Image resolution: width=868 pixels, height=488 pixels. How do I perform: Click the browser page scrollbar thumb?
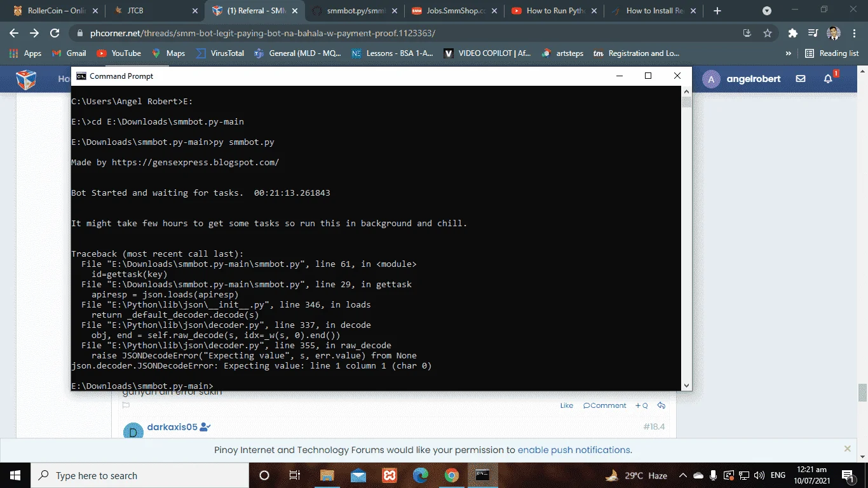click(862, 393)
